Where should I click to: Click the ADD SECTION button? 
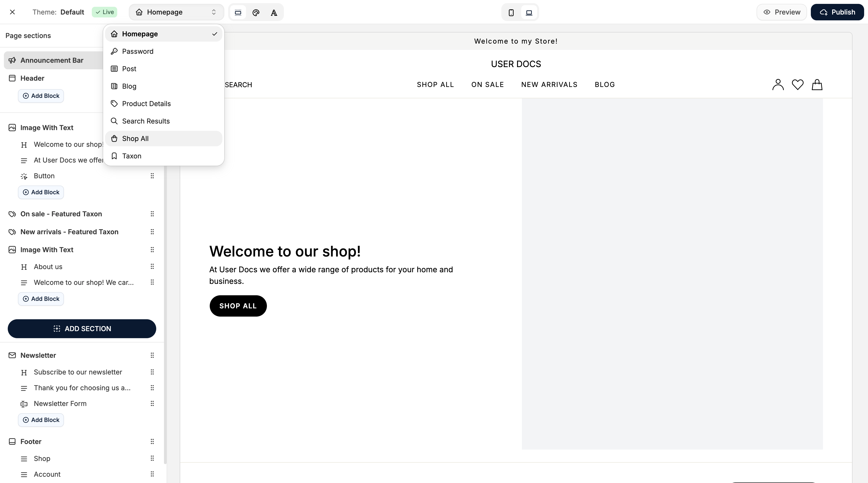[82, 329]
